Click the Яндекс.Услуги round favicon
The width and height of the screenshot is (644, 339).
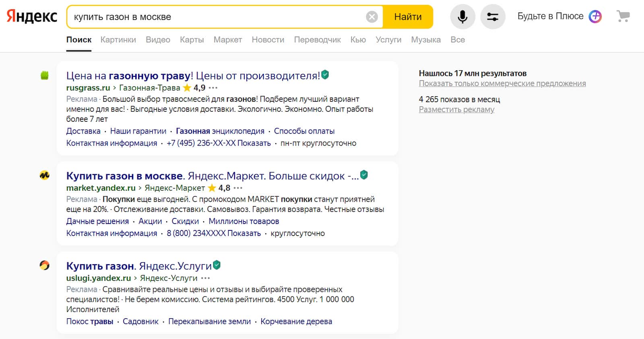tap(45, 265)
